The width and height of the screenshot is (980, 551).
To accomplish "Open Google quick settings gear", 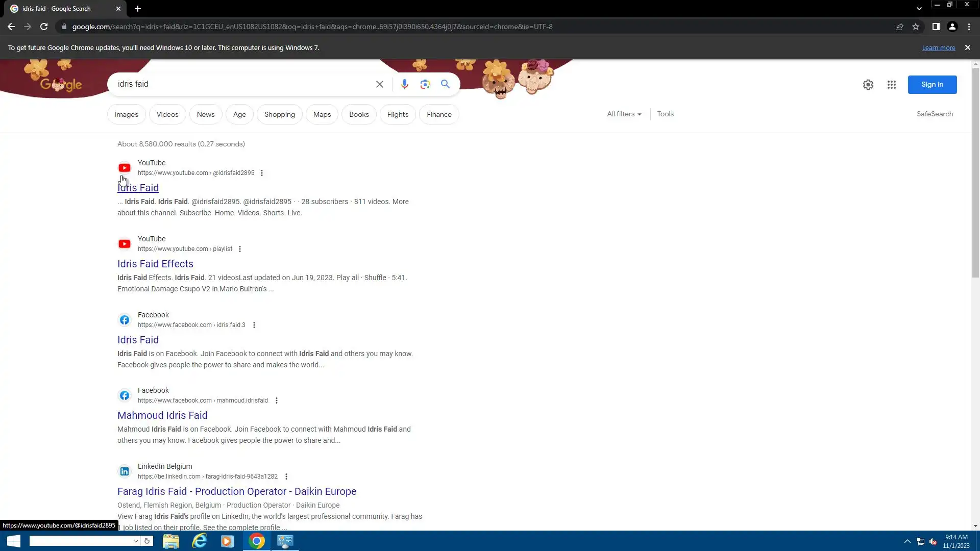I will point(868,85).
